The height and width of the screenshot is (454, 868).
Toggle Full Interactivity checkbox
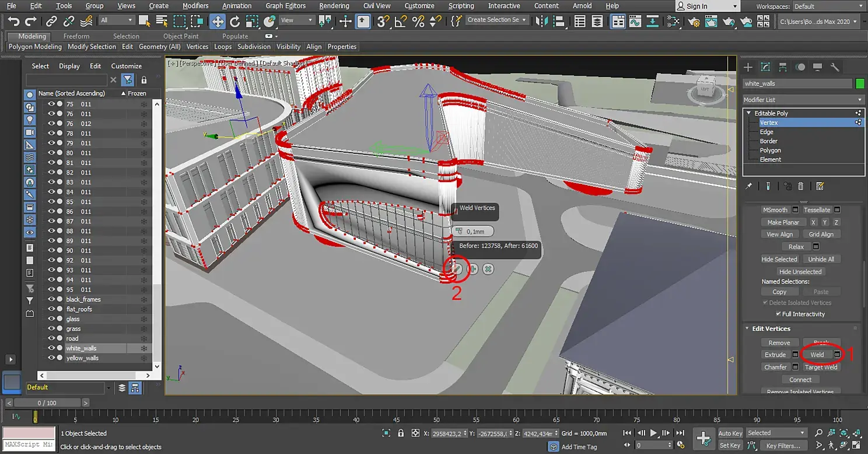778,314
